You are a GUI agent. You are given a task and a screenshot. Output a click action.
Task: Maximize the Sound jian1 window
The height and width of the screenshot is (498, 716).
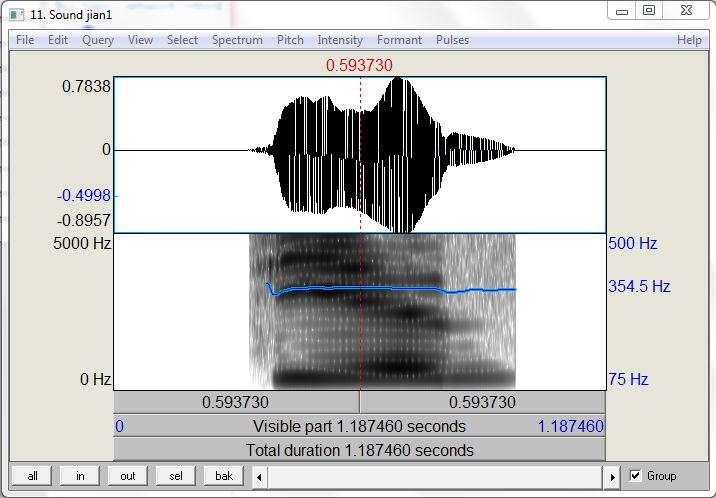click(x=649, y=10)
